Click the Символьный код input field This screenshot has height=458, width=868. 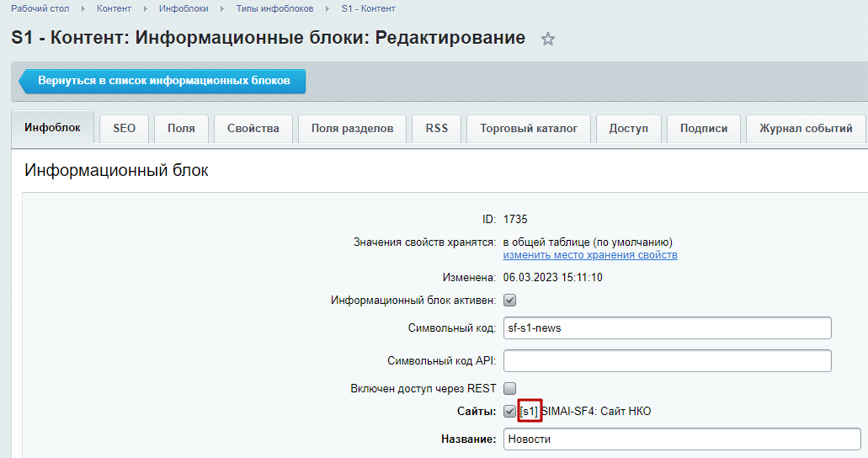click(667, 328)
